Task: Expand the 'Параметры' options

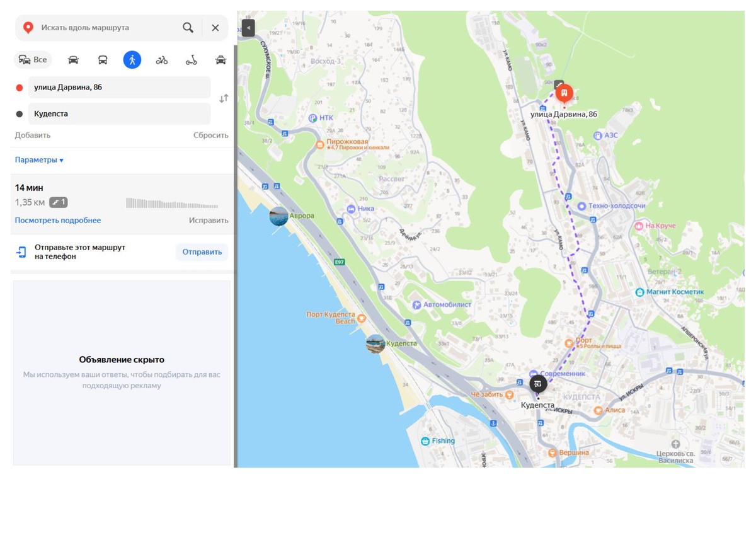Action: tap(39, 160)
